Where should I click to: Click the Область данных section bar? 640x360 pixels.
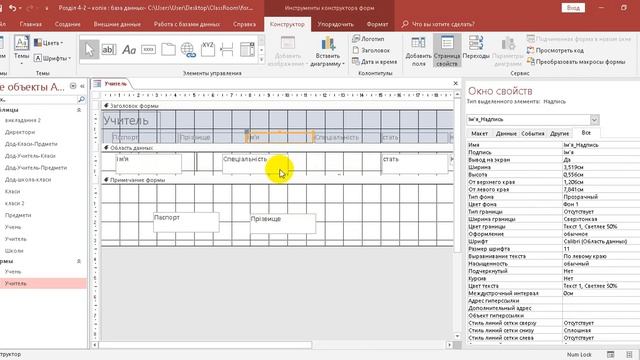pos(278,148)
